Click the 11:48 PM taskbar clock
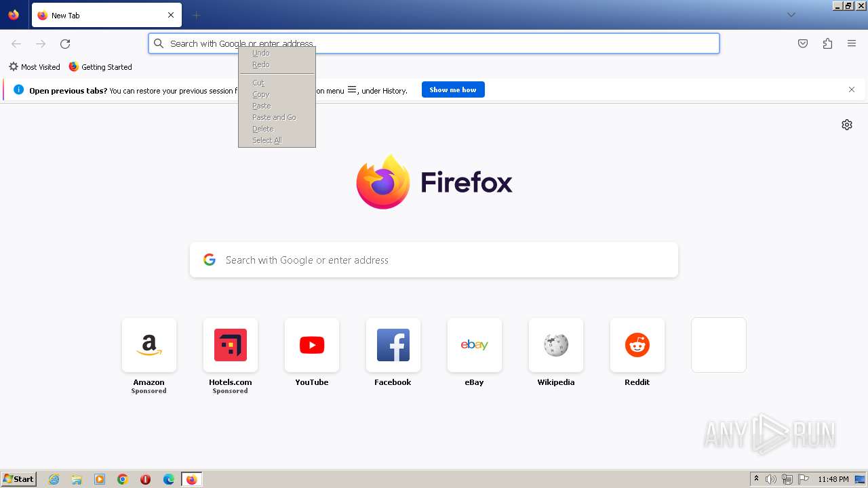The height and width of the screenshot is (488, 868). click(x=833, y=479)
